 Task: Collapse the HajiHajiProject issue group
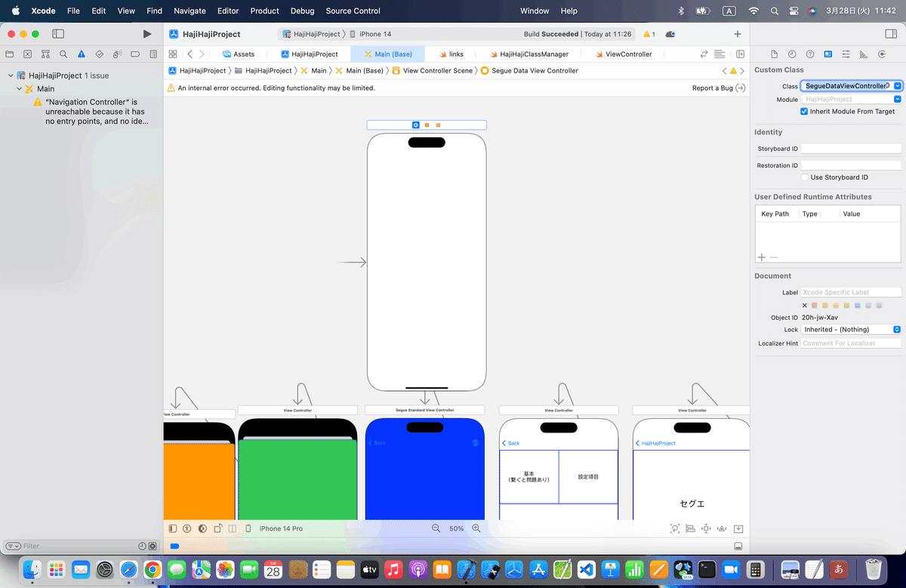pos(11,75)
